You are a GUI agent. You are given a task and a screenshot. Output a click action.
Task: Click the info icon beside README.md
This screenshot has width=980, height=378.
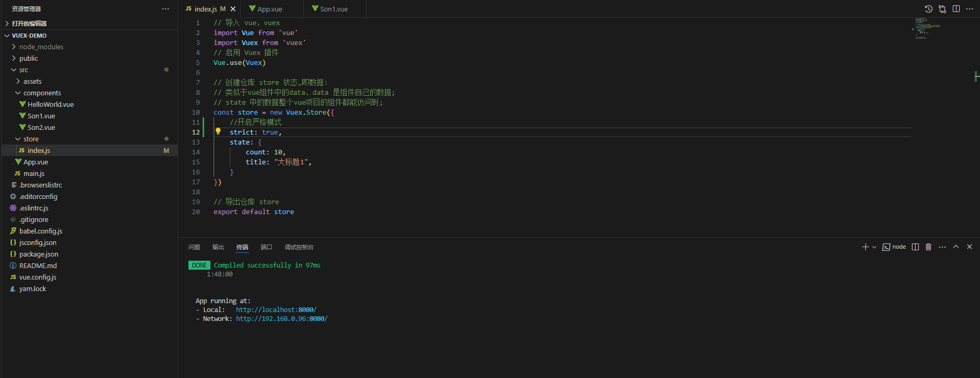click(13, 265)
